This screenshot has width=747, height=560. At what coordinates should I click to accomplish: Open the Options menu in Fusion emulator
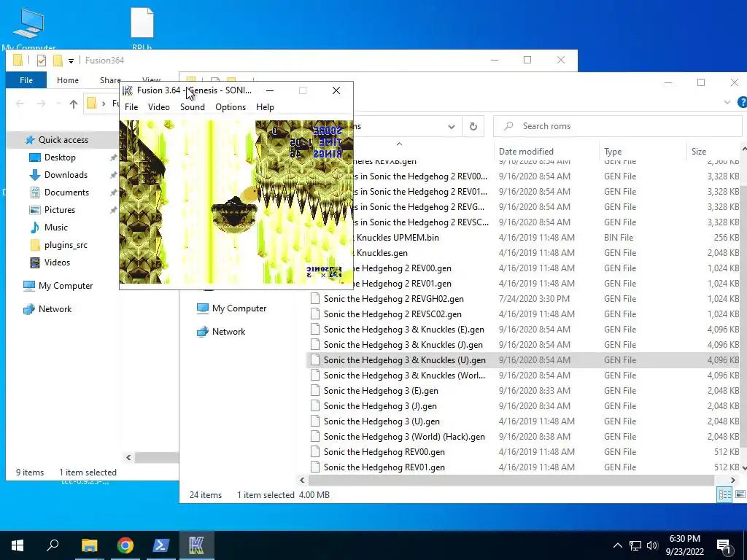click(x=231, y=107)
